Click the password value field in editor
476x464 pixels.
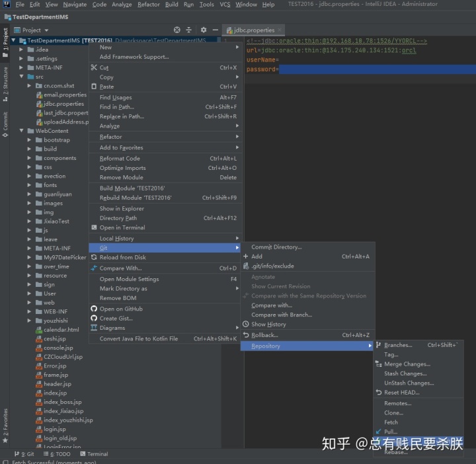[x=377, y=69]
